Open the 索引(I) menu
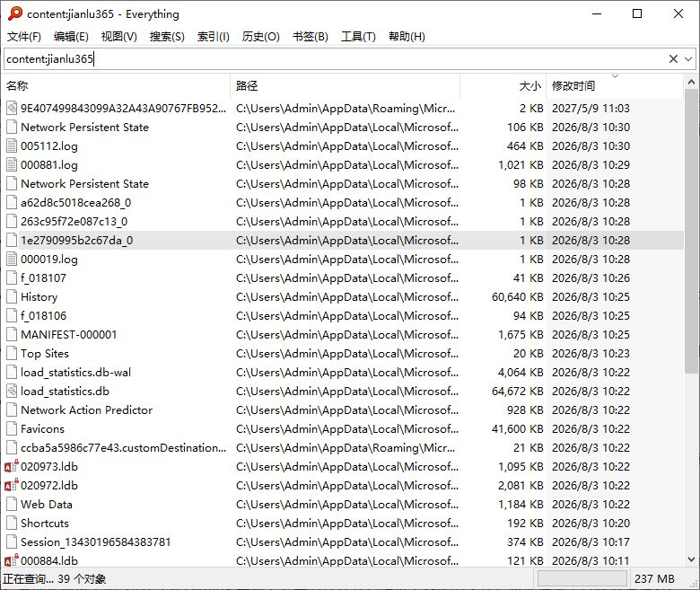Screen dimensions: 700x590 (214, 37)
